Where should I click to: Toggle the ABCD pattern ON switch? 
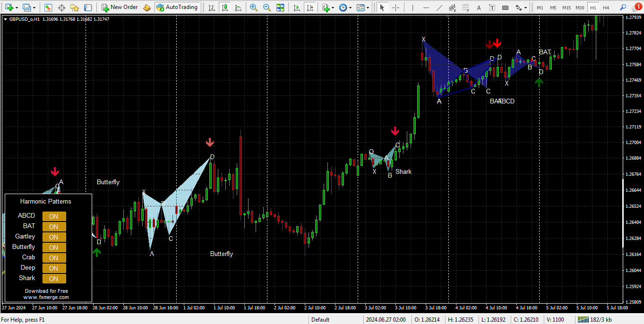54,216
